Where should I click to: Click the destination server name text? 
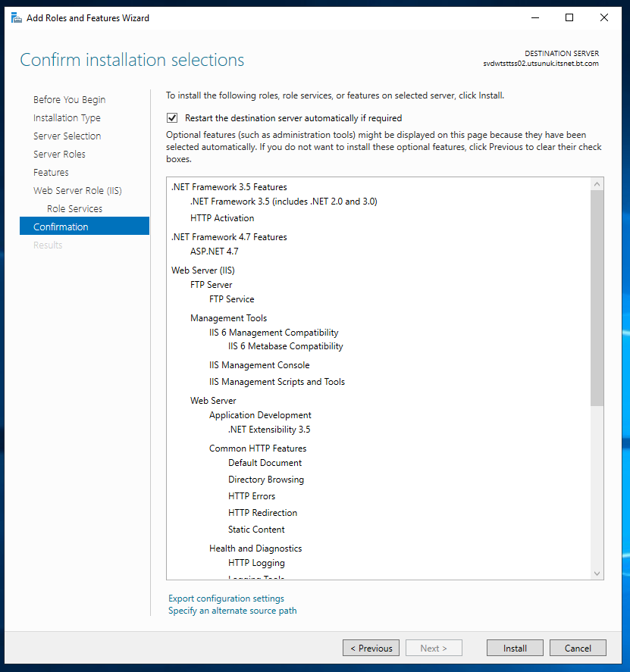point(541,64)
